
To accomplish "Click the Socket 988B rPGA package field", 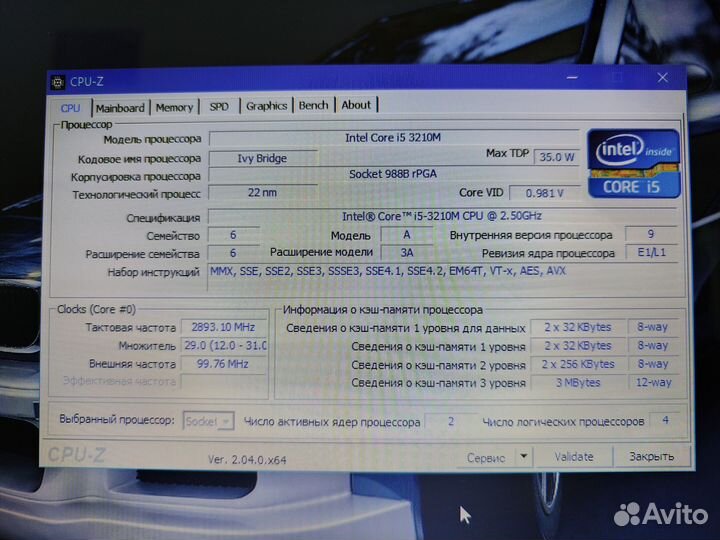I will (x=394, y=174).
